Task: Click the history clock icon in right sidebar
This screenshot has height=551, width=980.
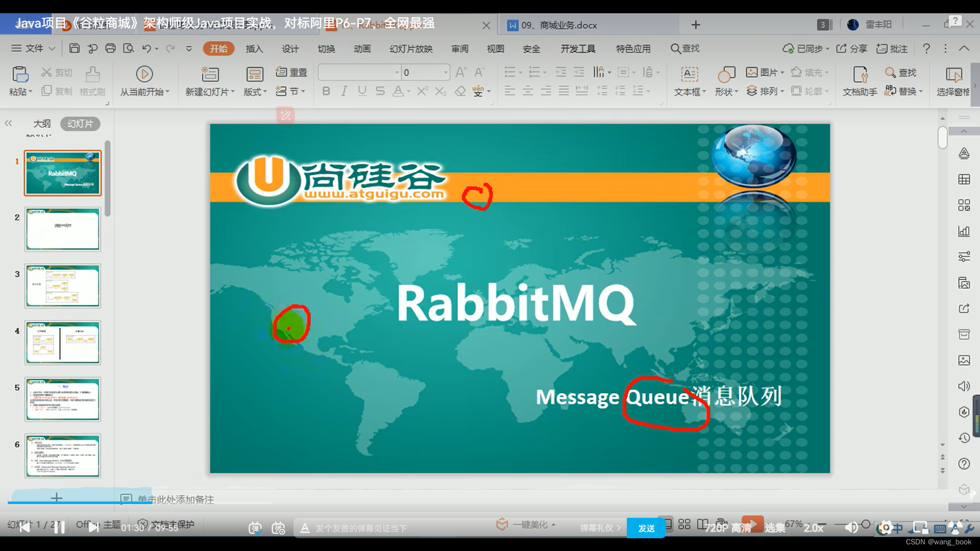Action: [964, 438]
